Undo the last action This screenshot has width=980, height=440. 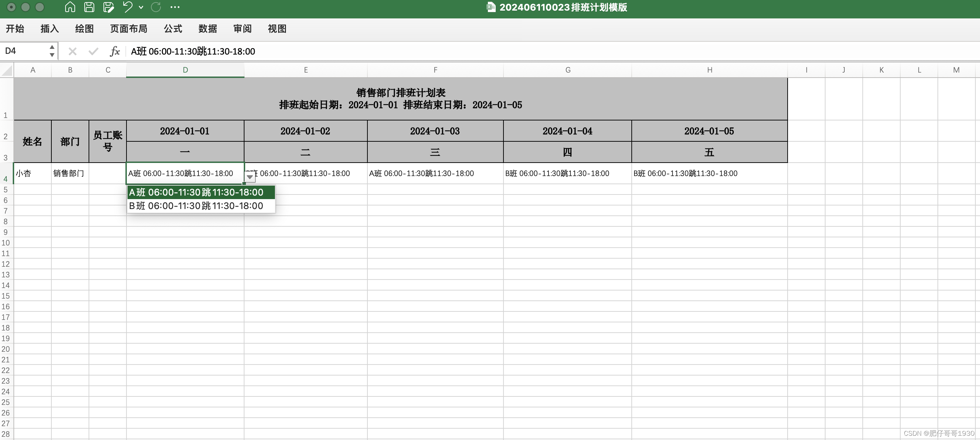click(128, 7)
